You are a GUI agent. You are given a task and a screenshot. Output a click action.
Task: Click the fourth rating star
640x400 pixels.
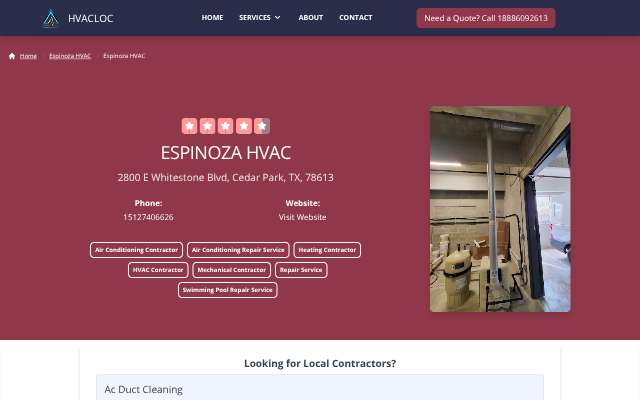point(244,126)
